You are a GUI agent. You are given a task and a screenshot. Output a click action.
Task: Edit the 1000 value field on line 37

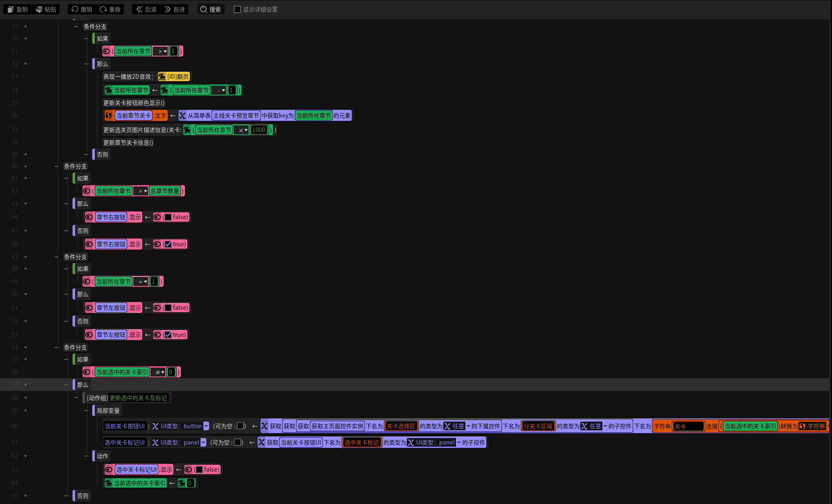[259, 130]
